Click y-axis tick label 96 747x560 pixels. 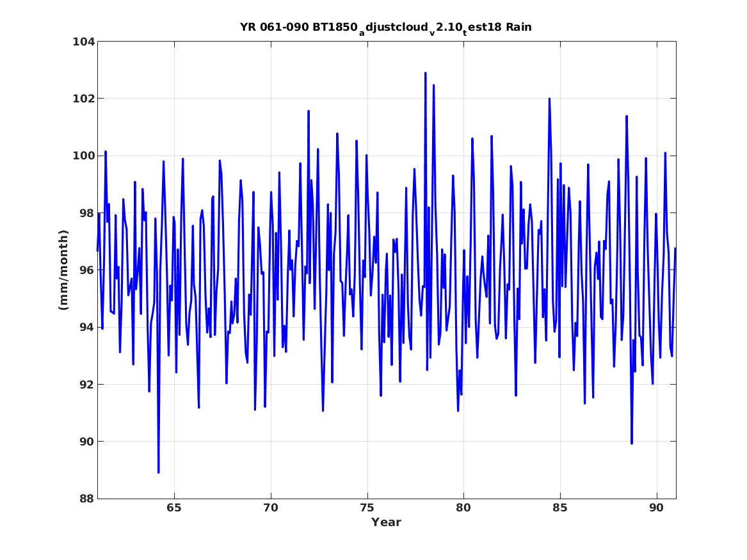pos(86,271)
